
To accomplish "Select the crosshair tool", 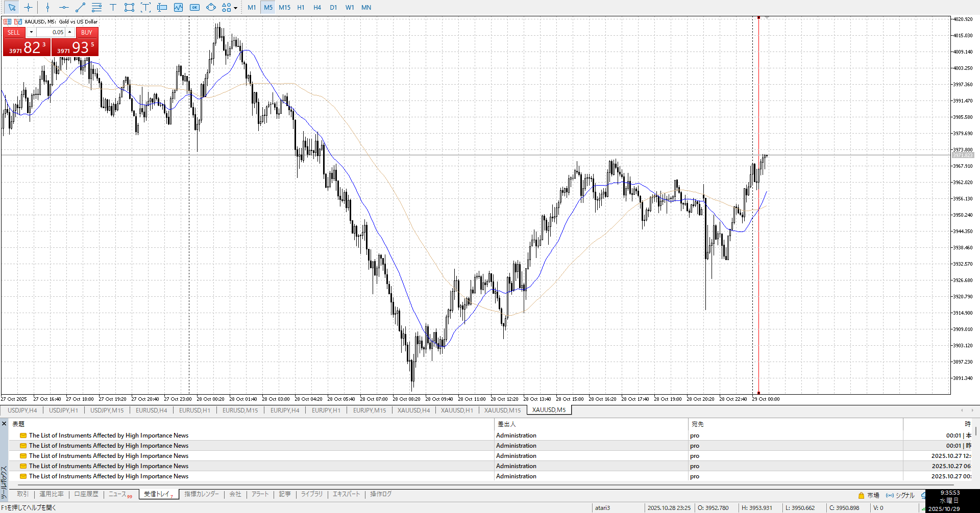I will 28,7.
